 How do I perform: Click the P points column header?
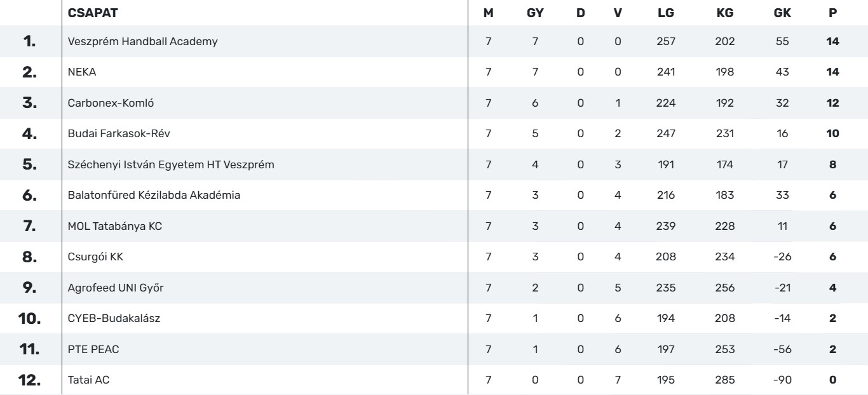pos(833,13)
